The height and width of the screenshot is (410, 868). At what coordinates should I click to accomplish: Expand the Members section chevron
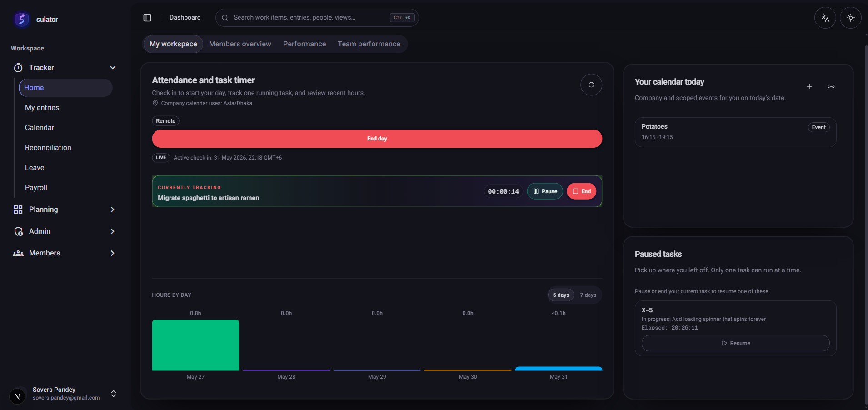113,253
